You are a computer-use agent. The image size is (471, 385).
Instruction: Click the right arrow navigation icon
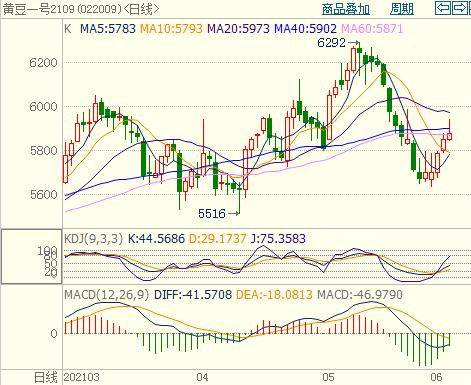pyautogui.click(x=459, y=8)
